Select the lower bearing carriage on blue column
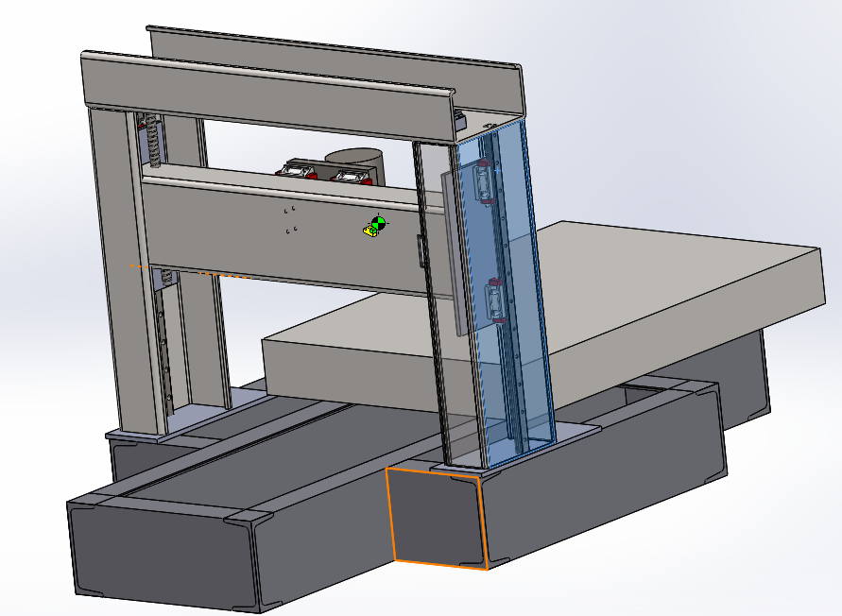Viewport: 842px width, 616px height. 495,301
